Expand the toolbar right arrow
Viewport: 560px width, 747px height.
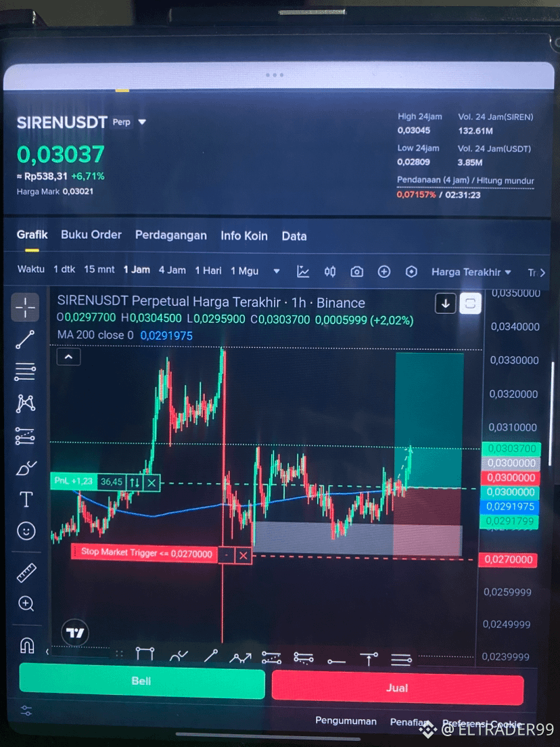[x=542, y=273]
